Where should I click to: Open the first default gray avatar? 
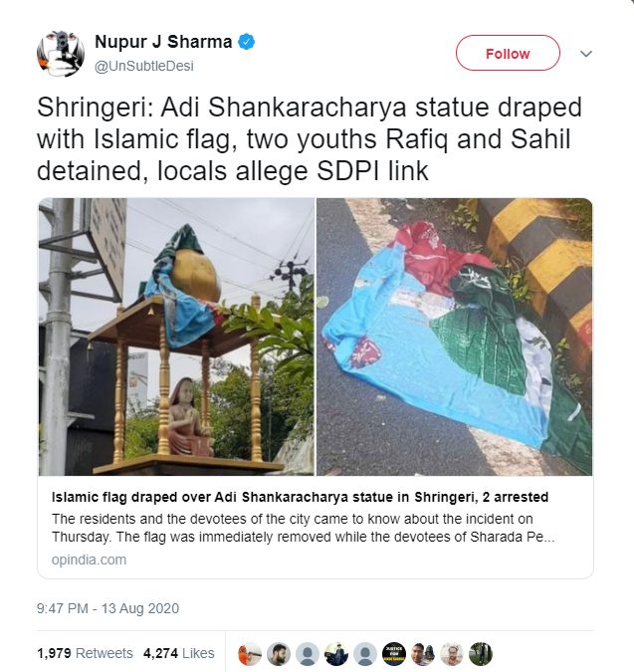pos(308,654)
